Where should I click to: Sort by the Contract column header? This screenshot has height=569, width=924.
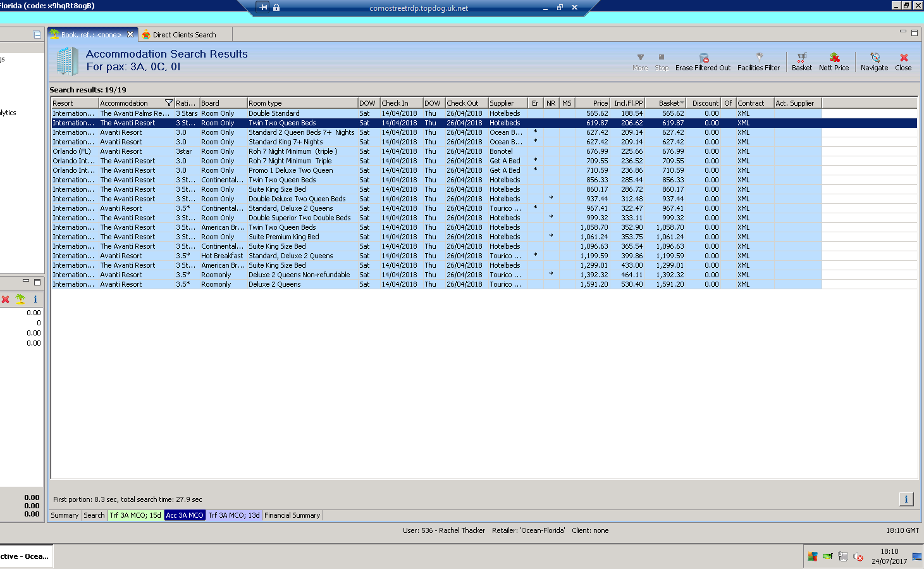(x=755, y=103)
